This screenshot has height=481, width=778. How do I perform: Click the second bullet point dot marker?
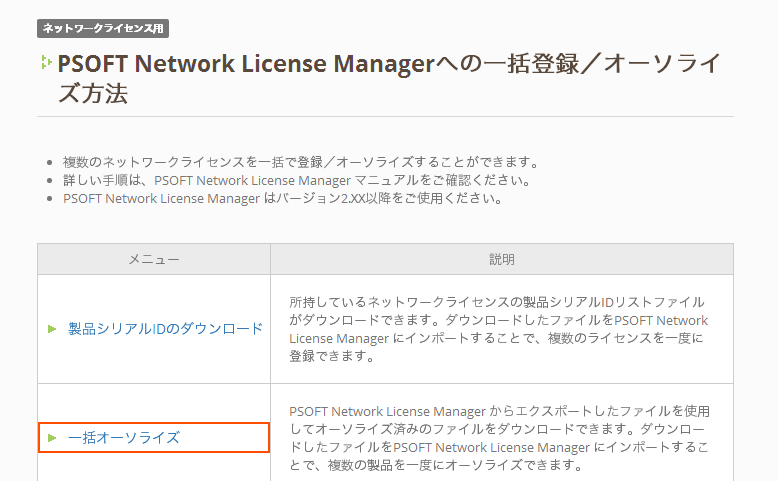click(50, 181)
